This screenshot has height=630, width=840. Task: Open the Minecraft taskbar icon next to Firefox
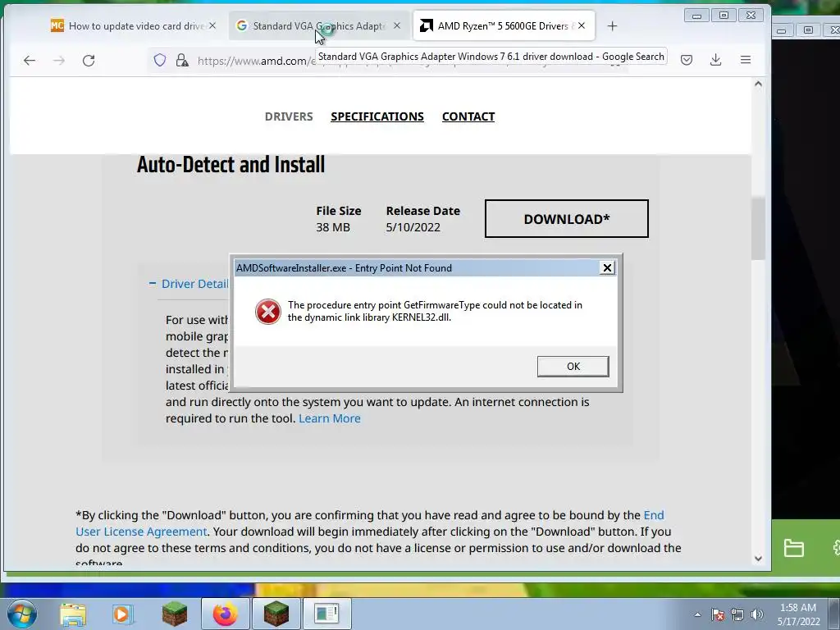click(276, 614)
